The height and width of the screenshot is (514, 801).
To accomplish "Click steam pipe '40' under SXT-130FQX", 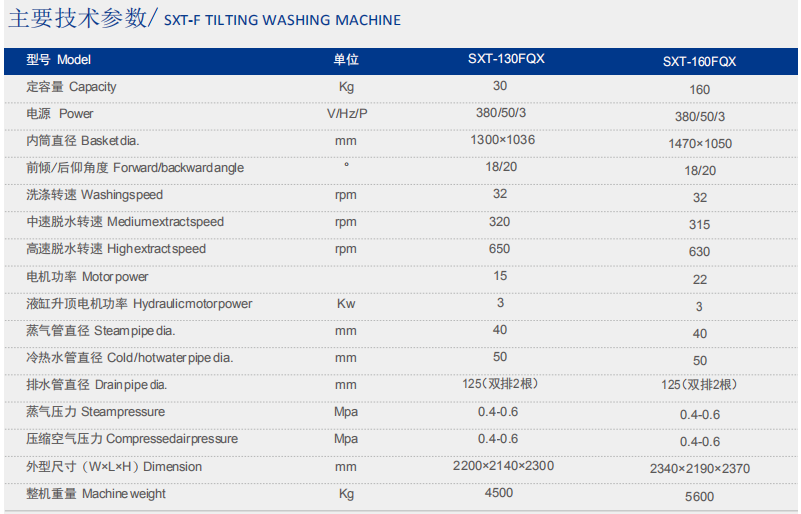I will tap(500, 330).
